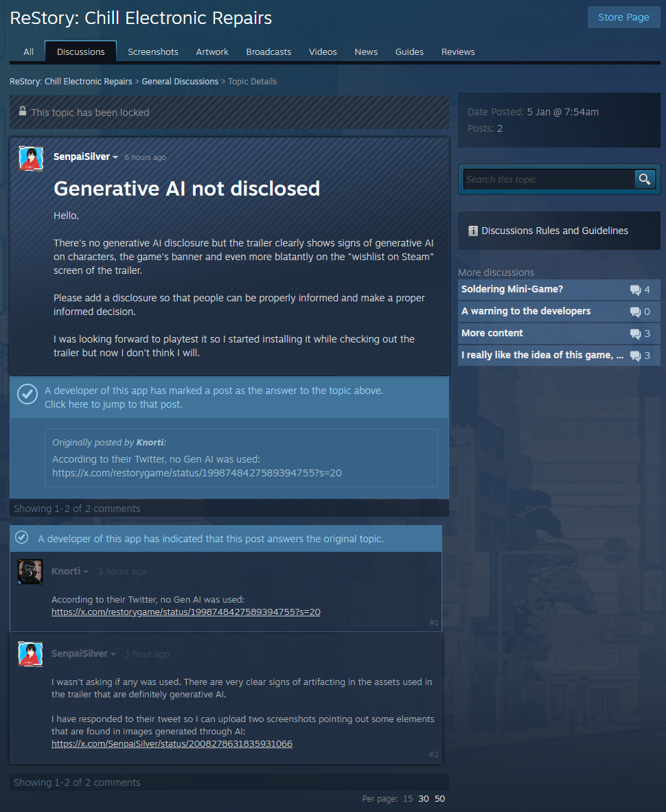Open SenpaiSilver dropdown in comment two

(113, 654)
